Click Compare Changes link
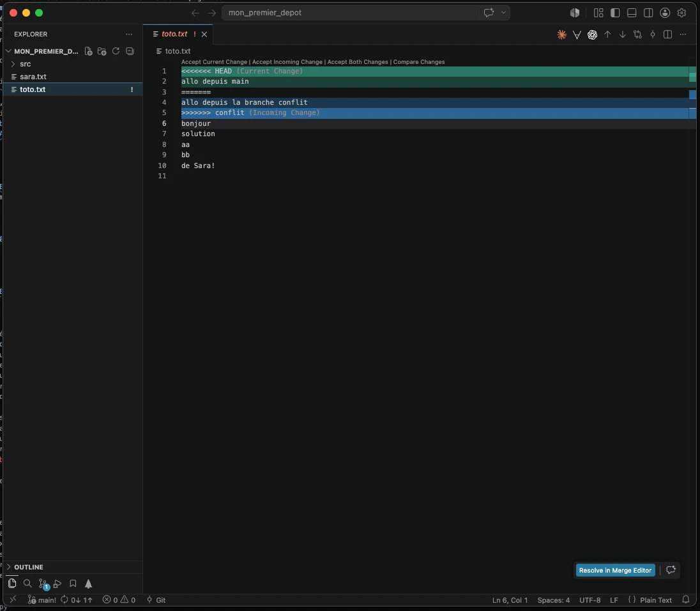This screenshot has height=611, width=700. pyautogui.click(x=419, y=62)
